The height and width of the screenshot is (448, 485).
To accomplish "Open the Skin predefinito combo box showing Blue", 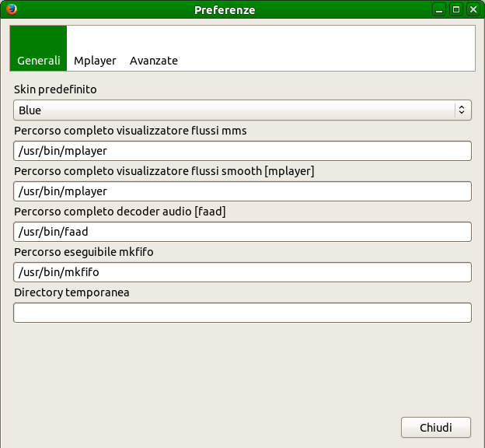I will (x=233, y=110).
